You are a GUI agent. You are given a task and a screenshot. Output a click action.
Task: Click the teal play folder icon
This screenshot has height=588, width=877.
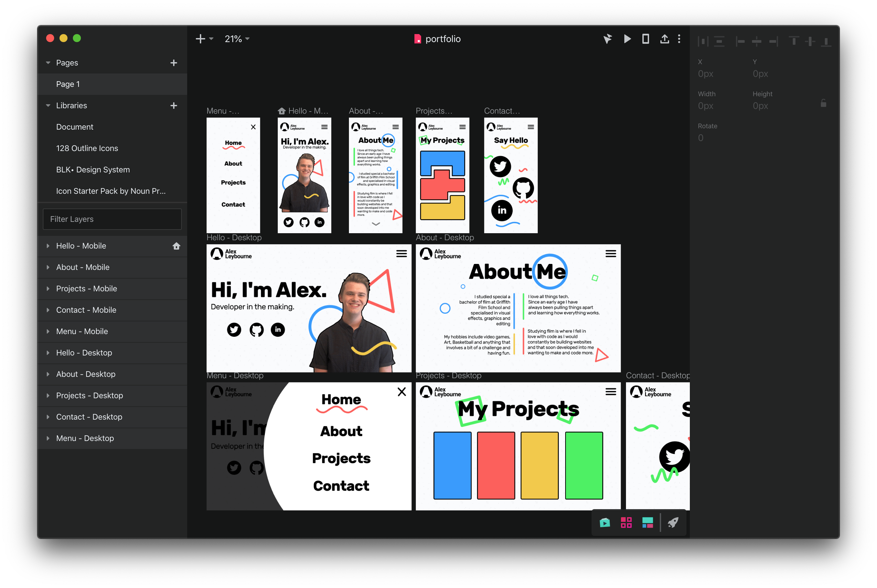(605, 523)
